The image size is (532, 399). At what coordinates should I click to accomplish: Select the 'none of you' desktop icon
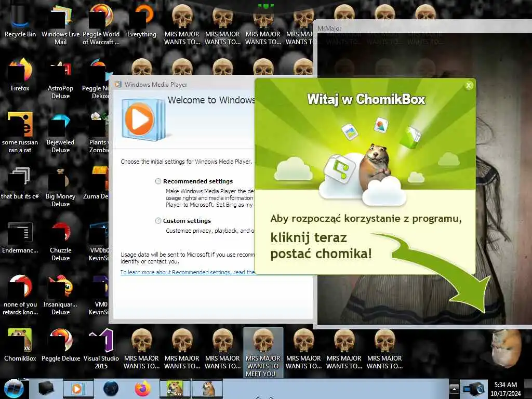[20, 295]
